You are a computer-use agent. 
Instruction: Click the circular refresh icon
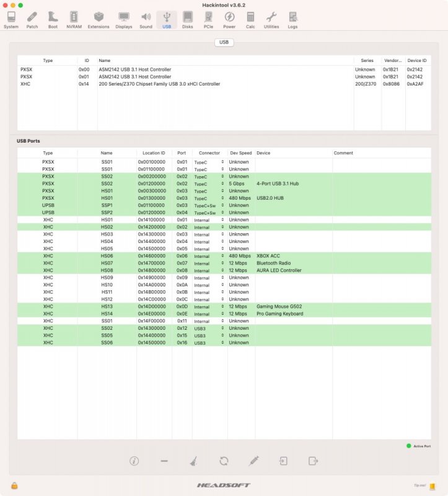224,461
